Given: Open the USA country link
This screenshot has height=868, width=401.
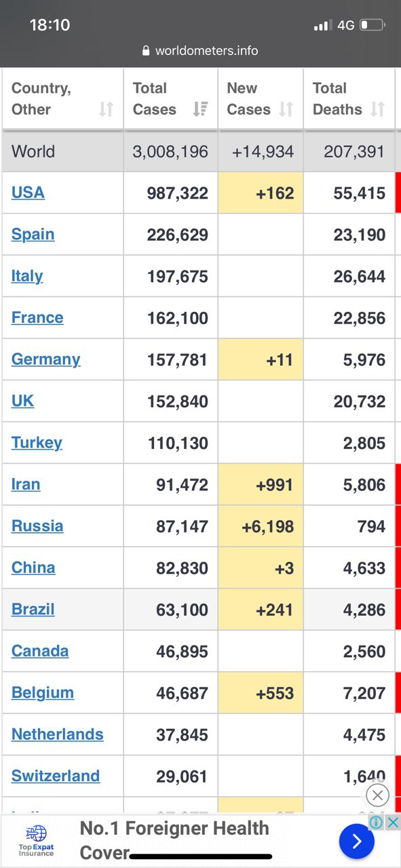Looking at the screenshot, I should pos(28,193).
